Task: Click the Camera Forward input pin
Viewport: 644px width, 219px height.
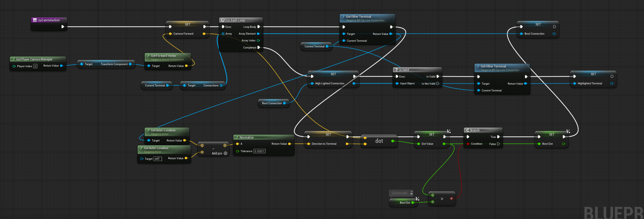Action: (170, 34)
